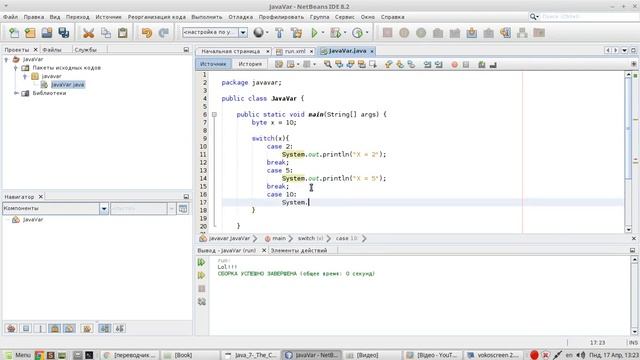Open the Файл menu
This screenshot has height=360, width=640.
10,17
